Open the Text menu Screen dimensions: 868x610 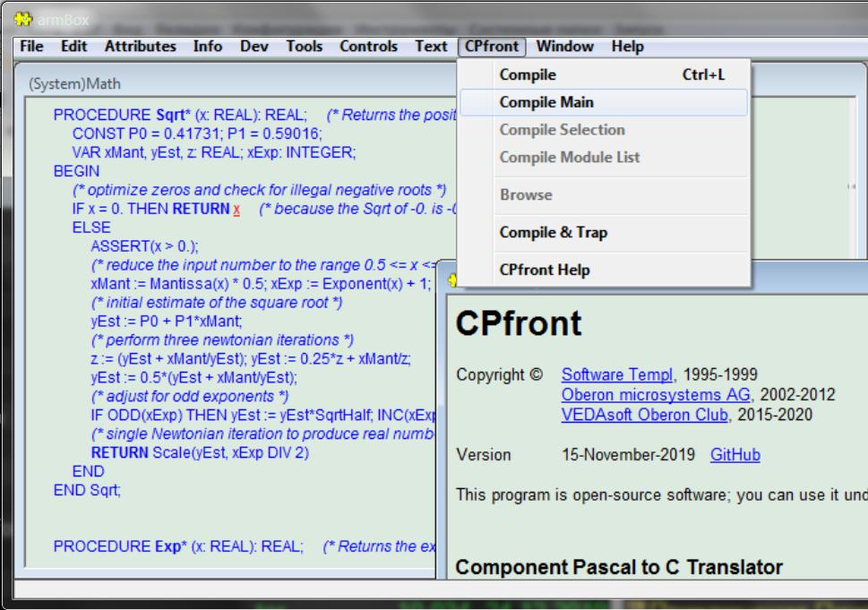click(x=431, y=47)
